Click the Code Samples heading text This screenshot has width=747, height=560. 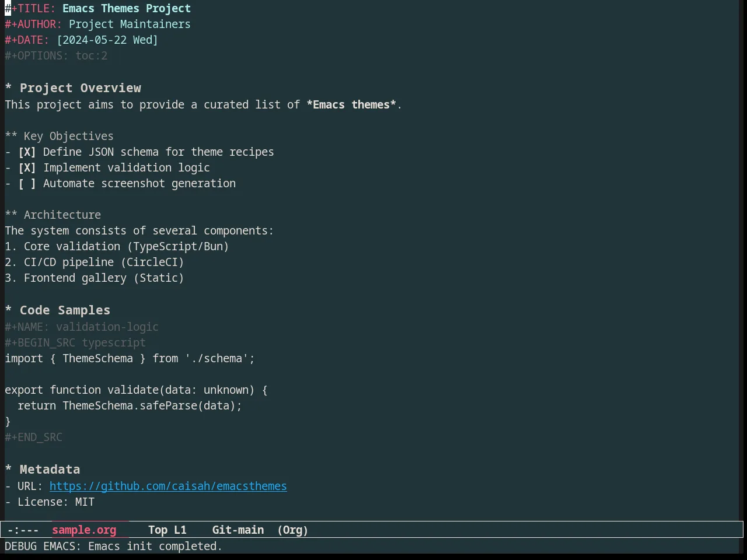click(x=65, y=310)
